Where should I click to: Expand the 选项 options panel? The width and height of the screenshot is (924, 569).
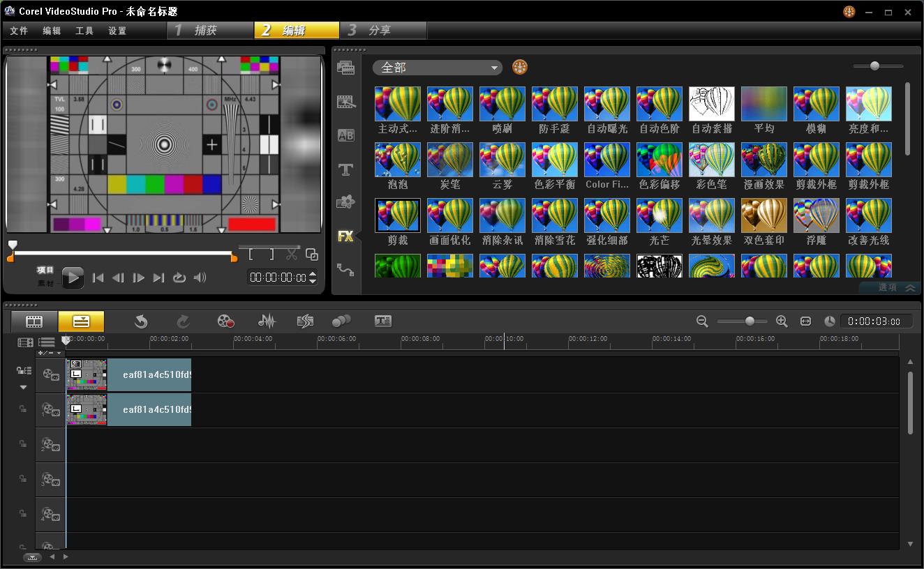pyautogui.click(x=896, y=287)
